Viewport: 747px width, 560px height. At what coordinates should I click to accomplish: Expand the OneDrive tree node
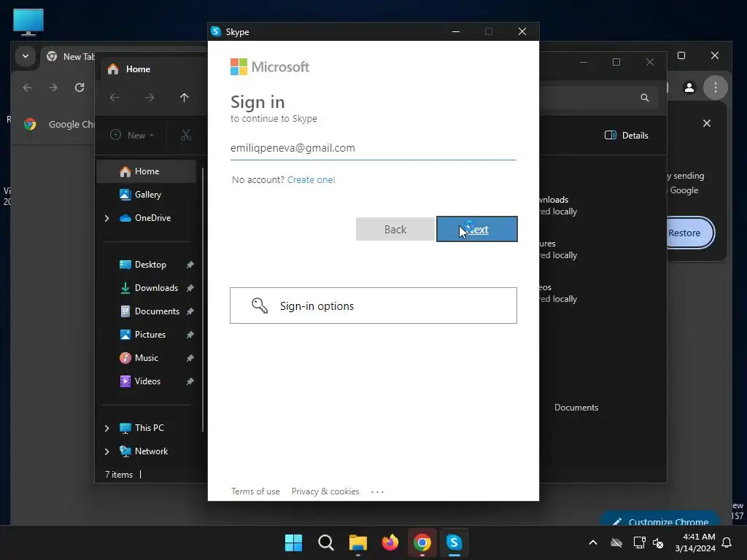coord(107,218)
